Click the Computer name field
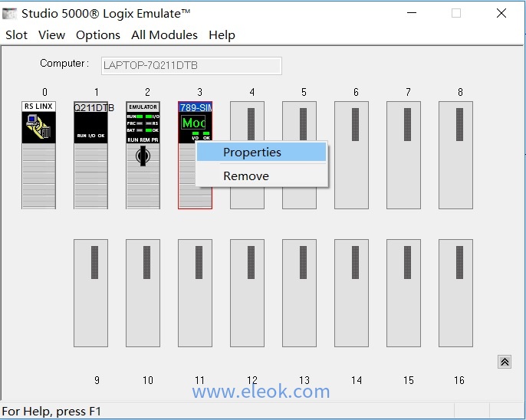The width and height of the screenshot is (526, 420). 190,66
